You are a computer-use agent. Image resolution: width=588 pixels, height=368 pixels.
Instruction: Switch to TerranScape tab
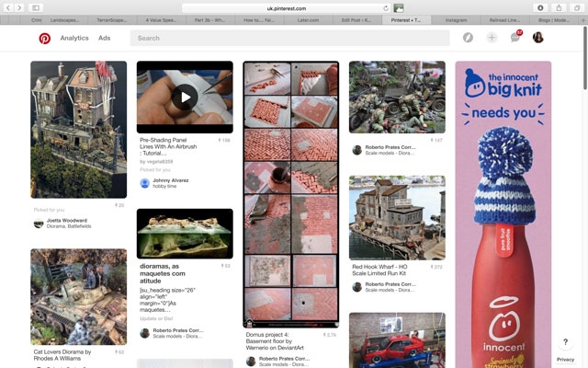tap(111, 20)
